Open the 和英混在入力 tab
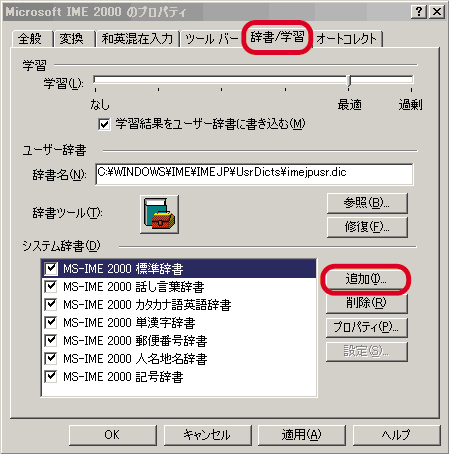This screenshot has height=454, width=449. pos(137,39)
